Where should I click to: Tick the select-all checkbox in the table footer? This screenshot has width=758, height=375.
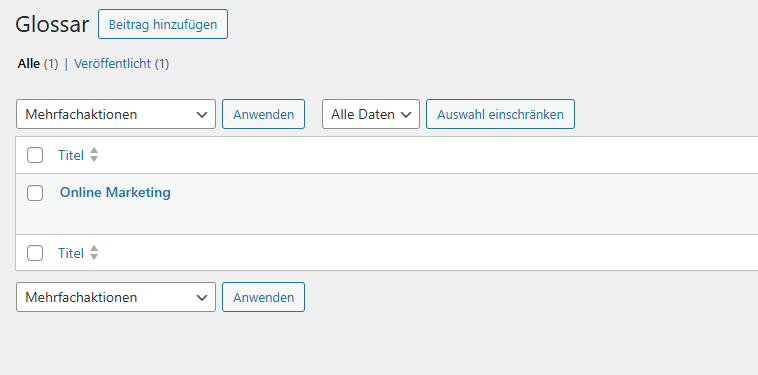point(35,253)
